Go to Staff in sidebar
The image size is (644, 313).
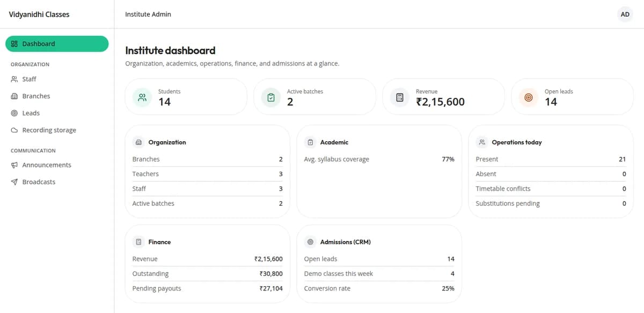click(57, 79)
